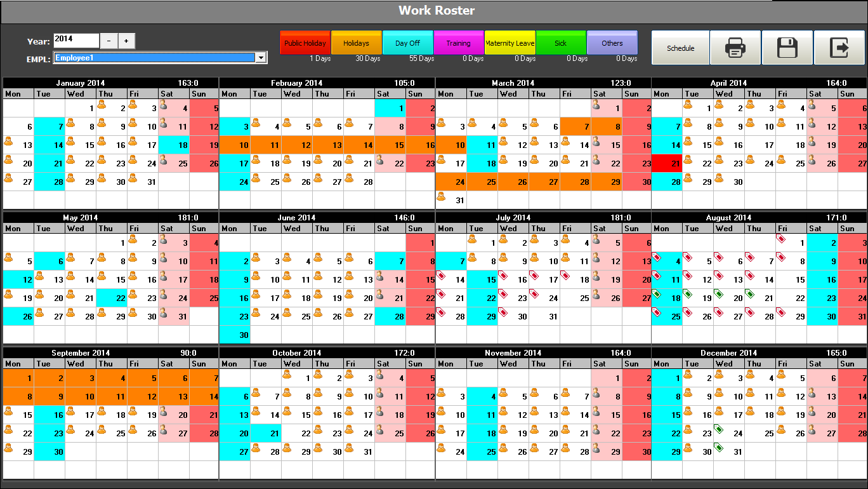
Task: Click the red tag icon on July 14
Action: (x=440, y=276)
